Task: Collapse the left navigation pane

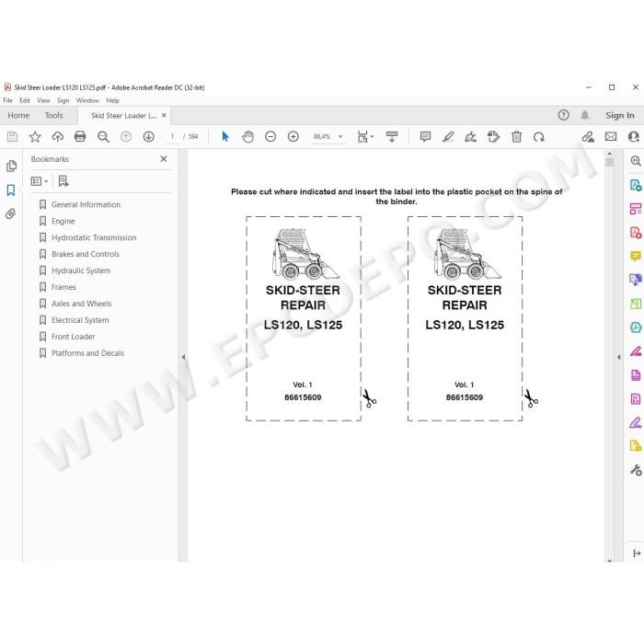Action: [183, 357]
